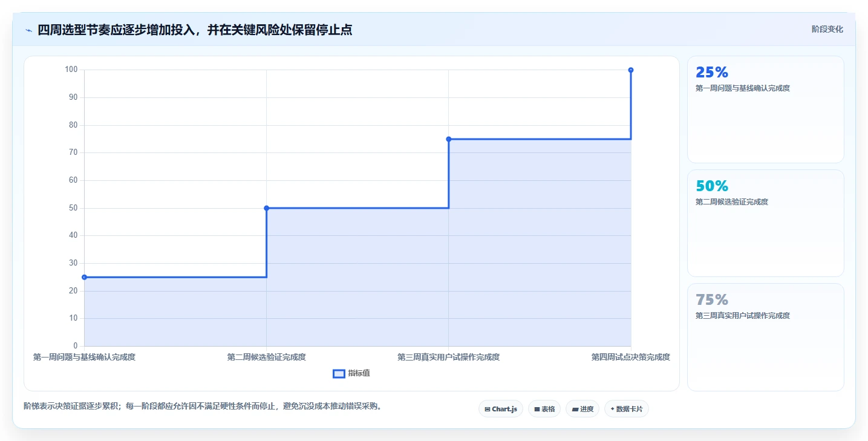This screenshot has width=868, height=441.
Task: Click the data point at value 25
Action: click(85, 277)
